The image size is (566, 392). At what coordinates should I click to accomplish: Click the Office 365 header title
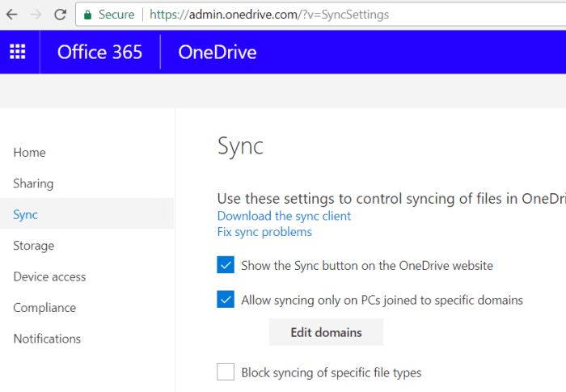(99, 53)
